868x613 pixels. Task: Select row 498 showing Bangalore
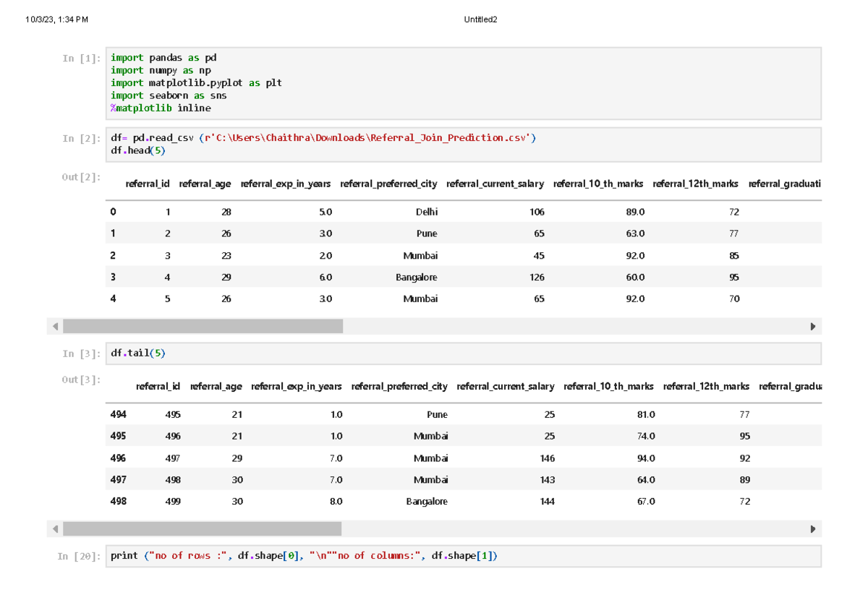[427, 501]
